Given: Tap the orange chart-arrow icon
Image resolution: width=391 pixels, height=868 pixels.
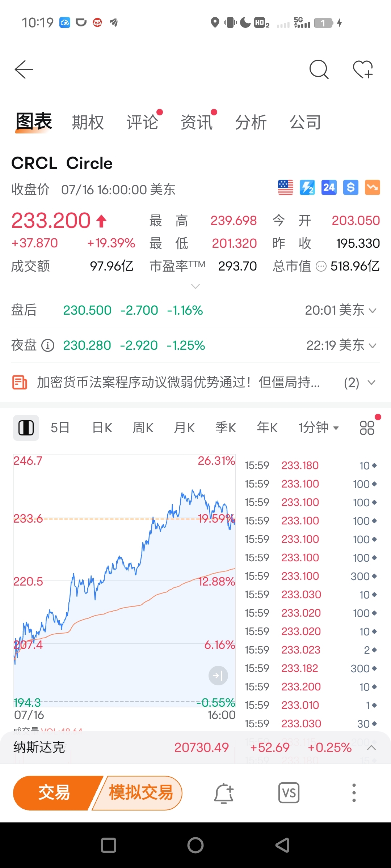Looking at the screenshot, I should (x=373, y=187).
